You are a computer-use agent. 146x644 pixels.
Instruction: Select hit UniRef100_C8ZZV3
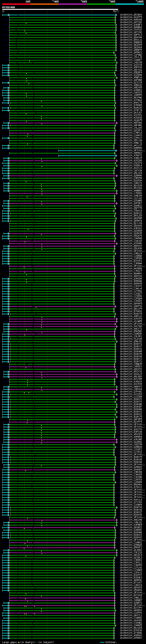131,163
